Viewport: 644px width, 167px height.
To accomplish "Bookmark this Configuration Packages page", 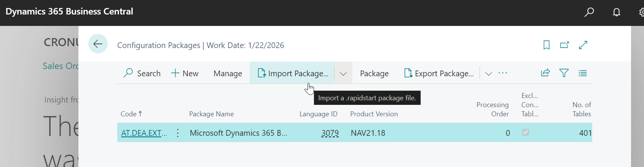I will click(x=547, y=45).
